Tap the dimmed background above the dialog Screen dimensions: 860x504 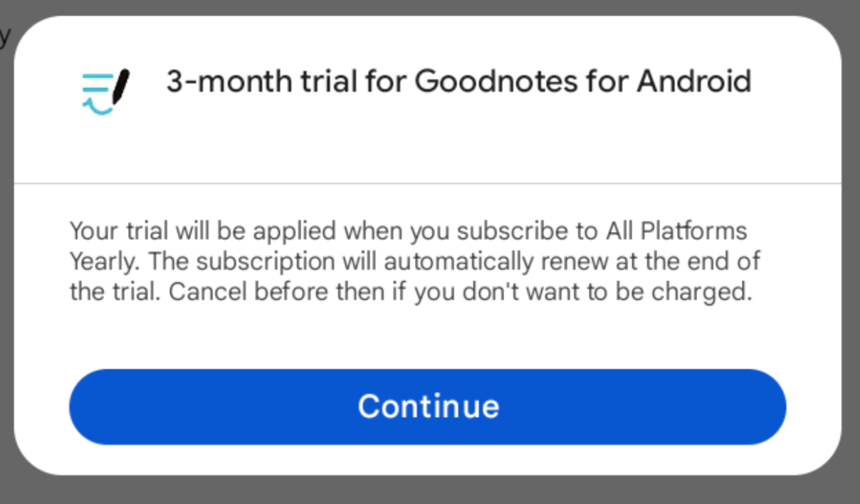[427, 7]
